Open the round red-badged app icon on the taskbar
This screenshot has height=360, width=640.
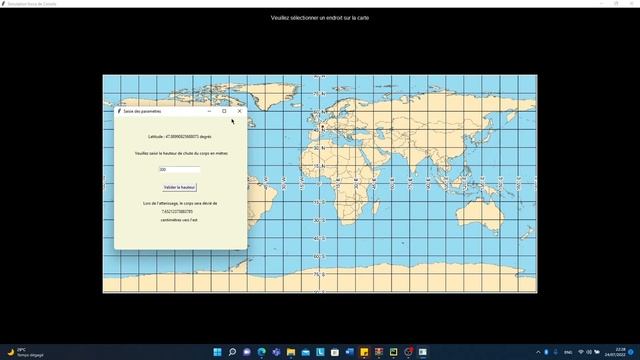[408, 352]
